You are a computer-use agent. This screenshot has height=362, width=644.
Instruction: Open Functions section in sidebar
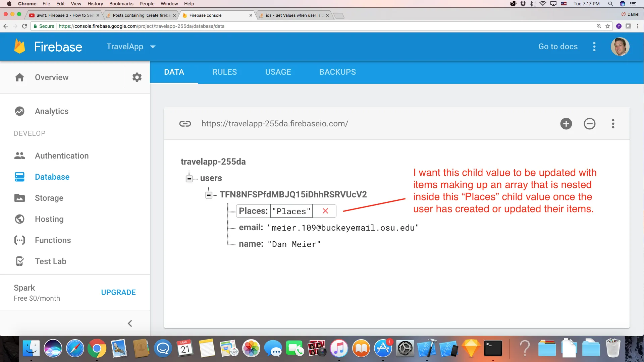click(x=53, y=240)
